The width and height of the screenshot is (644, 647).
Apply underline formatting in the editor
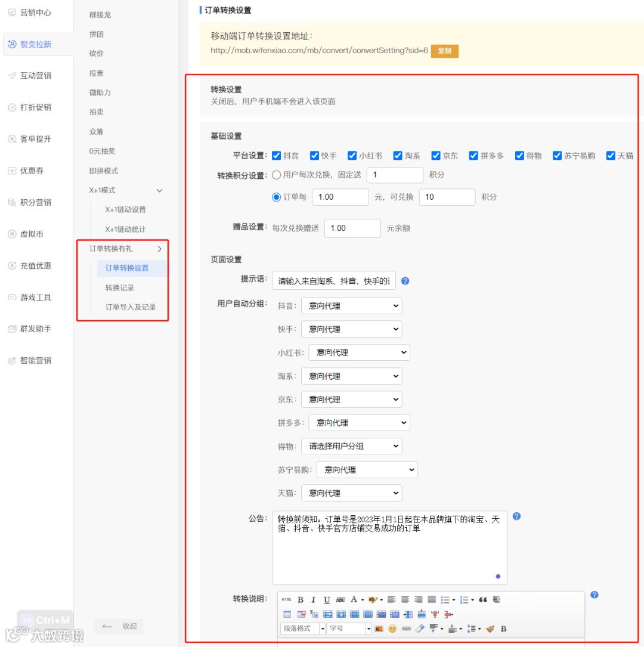click(x=327, y=599)
